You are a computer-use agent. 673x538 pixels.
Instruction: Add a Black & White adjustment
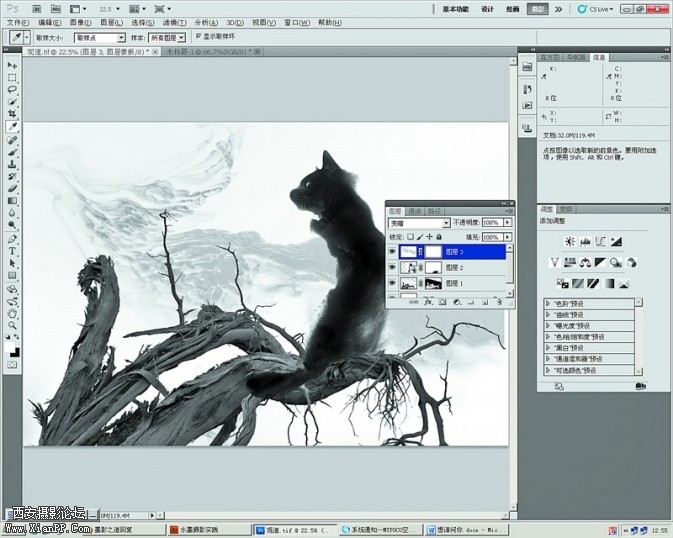tap(600, 262)
